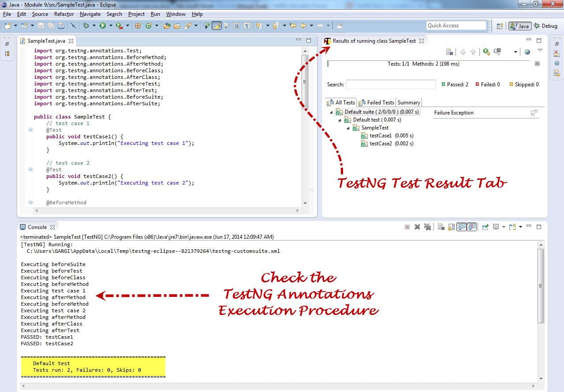
Task: Switch to the Debug perspective
Action: point(546,26)
